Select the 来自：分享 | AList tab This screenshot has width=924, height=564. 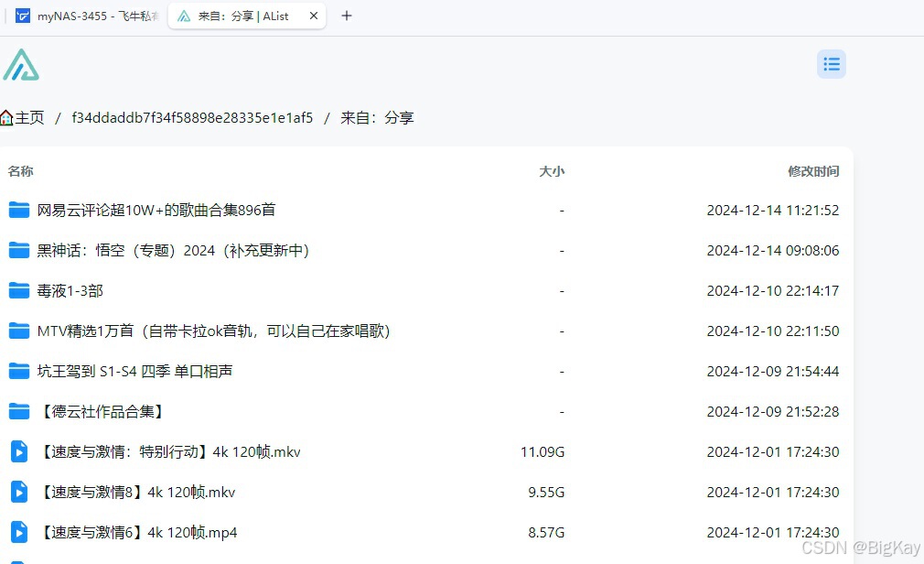coord(247,16)
